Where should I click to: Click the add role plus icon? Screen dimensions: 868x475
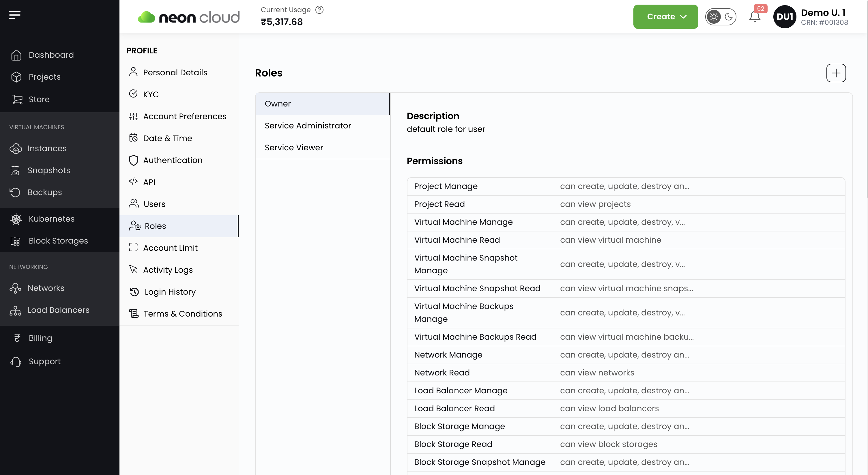pyautogui.click(x=836, y=73)
